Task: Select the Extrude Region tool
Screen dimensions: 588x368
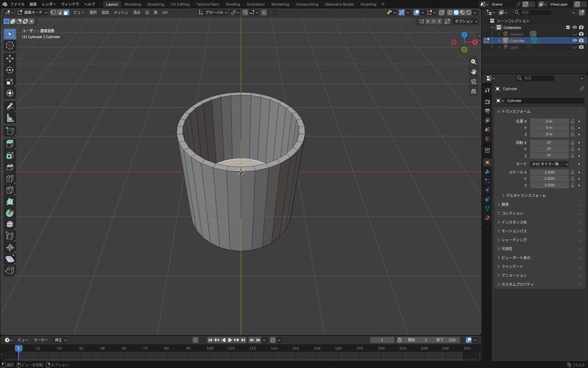Action: 10,144
